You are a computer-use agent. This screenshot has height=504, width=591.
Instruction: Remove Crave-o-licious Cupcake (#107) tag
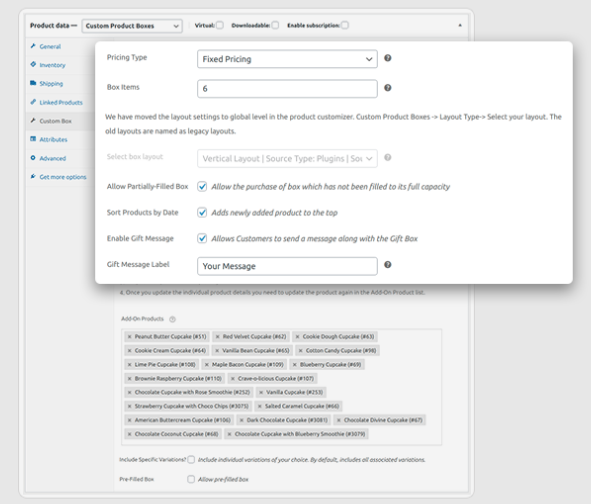click(x=233, y=378)
